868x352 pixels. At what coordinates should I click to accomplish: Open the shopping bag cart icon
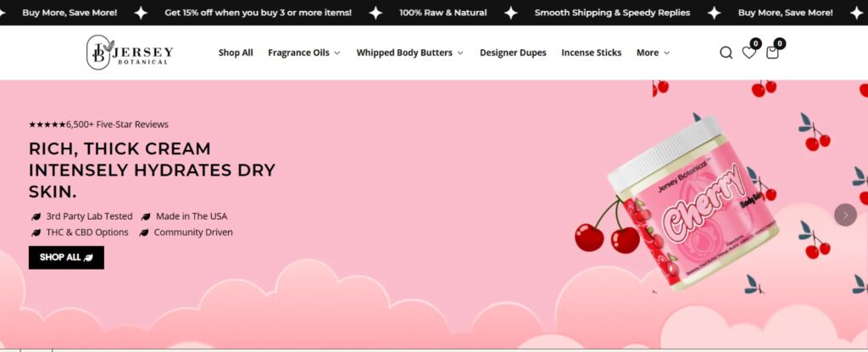pos(772,53)
